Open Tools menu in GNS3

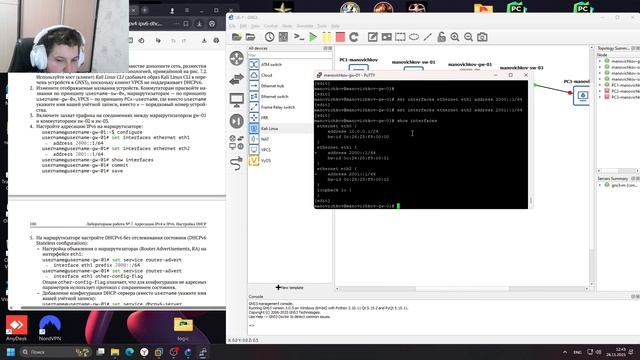[x=322, y=26]
